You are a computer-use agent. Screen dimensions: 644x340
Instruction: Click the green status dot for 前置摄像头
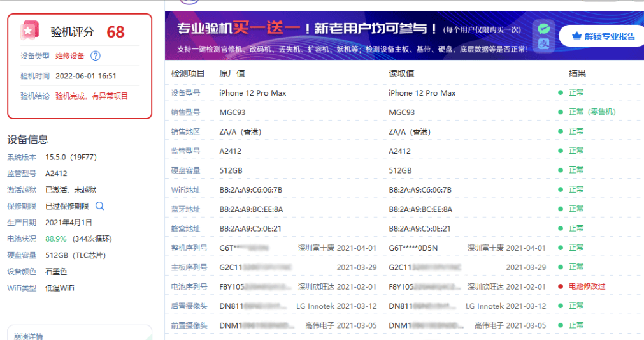[x=560, y=325]
